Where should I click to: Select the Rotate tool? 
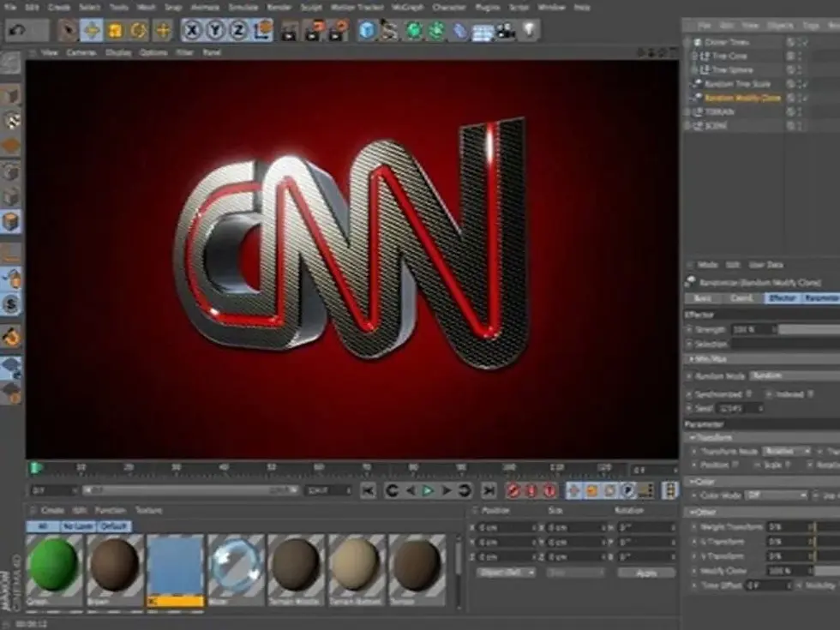[138, 31]
